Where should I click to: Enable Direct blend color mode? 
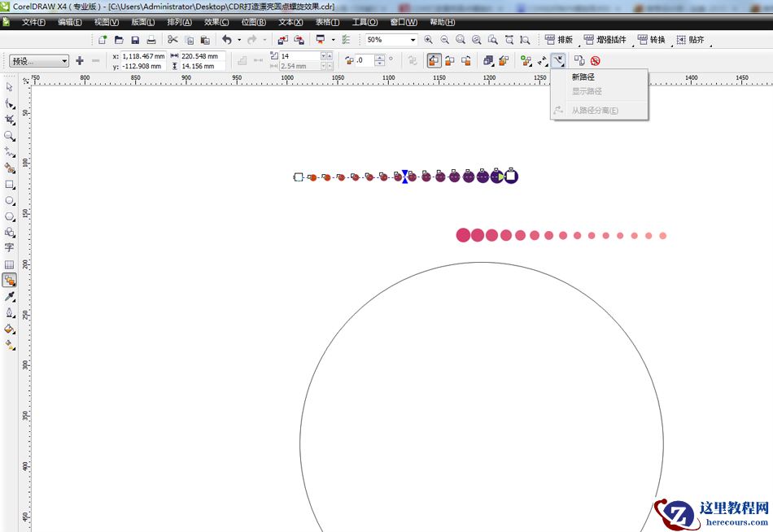tap(434, 61)
